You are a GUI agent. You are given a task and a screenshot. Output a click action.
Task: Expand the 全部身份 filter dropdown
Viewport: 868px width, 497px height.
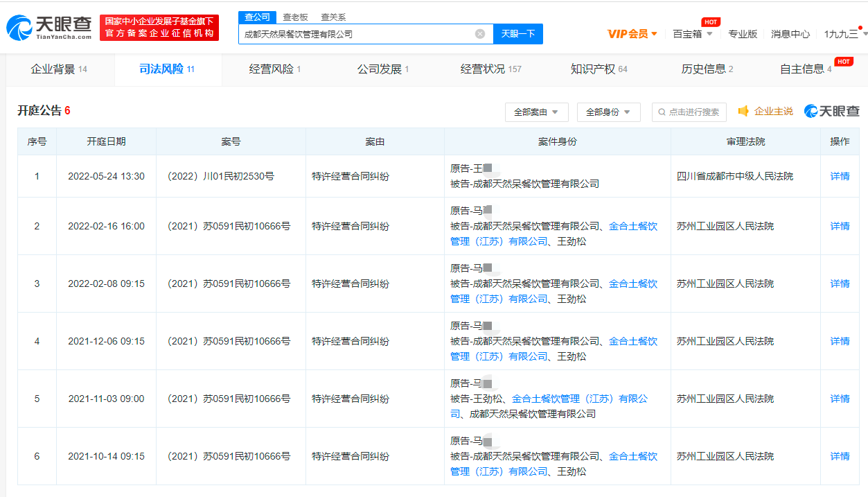(x=608, y=112)
